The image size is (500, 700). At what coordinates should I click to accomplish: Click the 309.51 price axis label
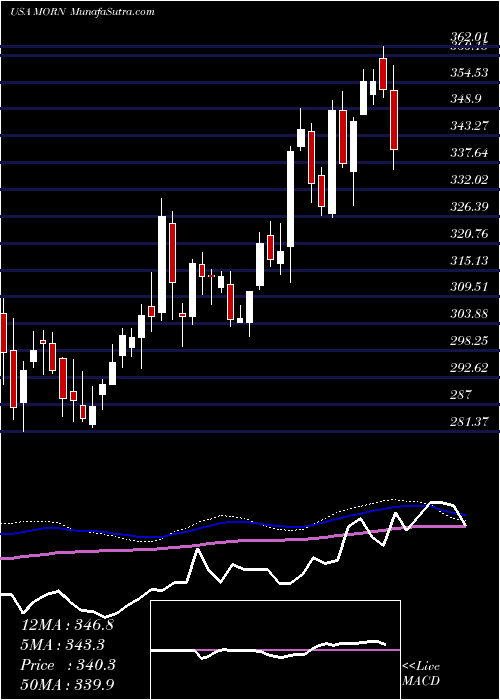469,287
